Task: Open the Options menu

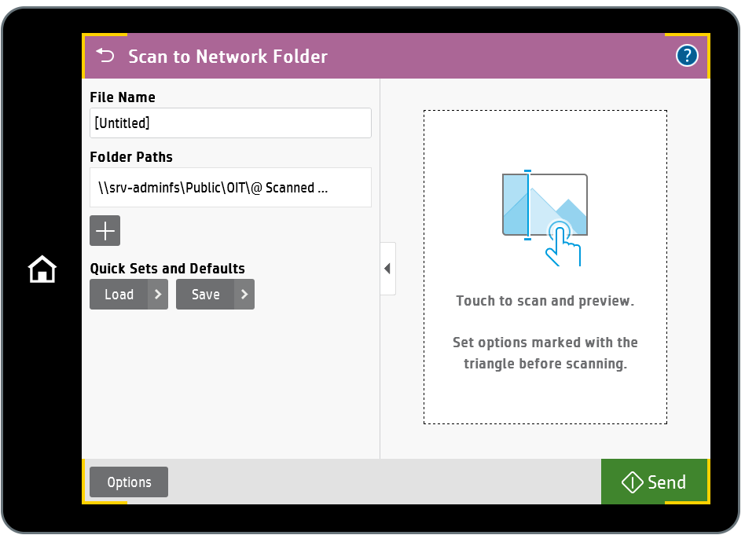Action: tap(129, 482)
